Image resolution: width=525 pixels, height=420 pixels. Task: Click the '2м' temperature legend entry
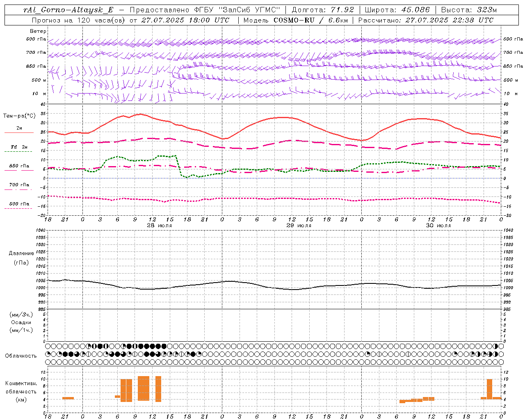pos(19,128)
